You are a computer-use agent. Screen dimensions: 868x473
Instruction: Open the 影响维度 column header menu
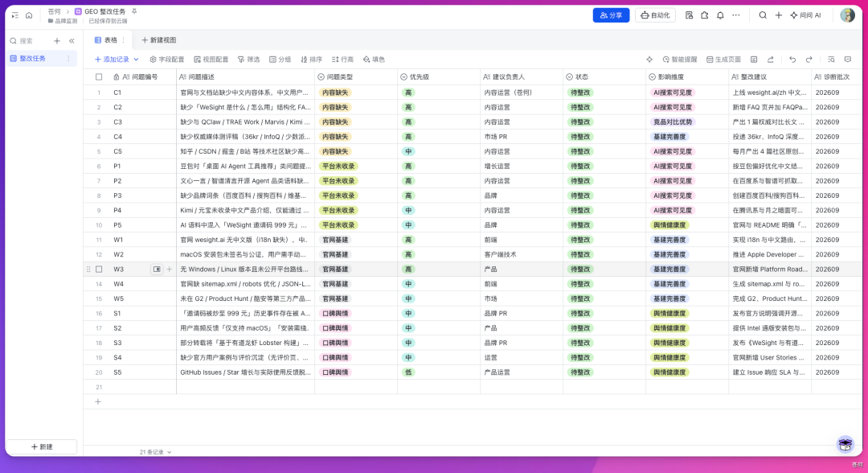(x=687, y=77)
